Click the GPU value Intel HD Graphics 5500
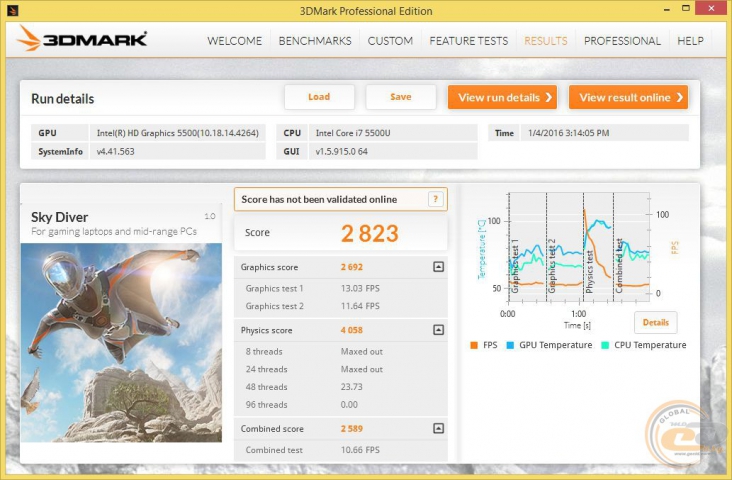Viewport: 732px width, 480px height. 177,133
